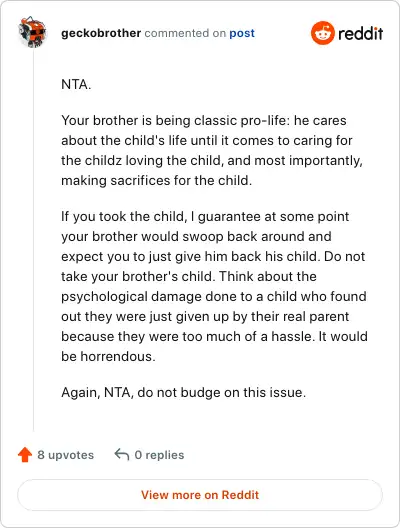Click the 'making sacrifices for the child' line
The height and width of the screenshot is (528, 400).
click(156, 180)
